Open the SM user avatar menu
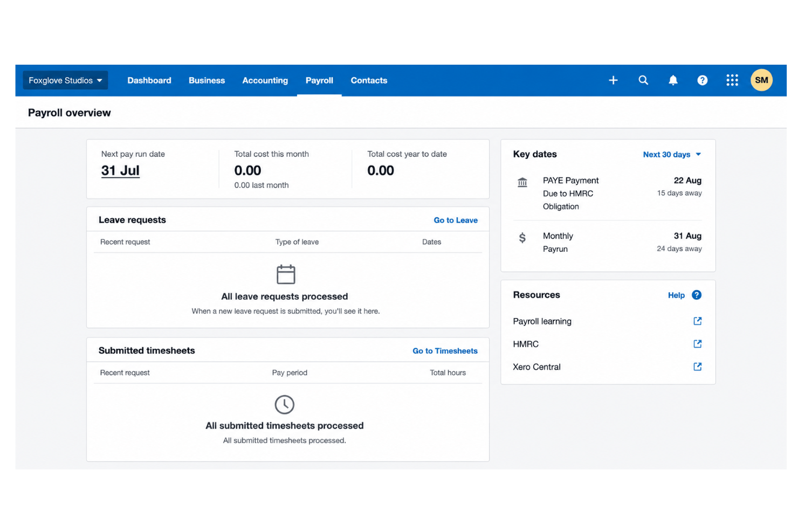Screen dimensions: 798x532 [x=761, y=80]
